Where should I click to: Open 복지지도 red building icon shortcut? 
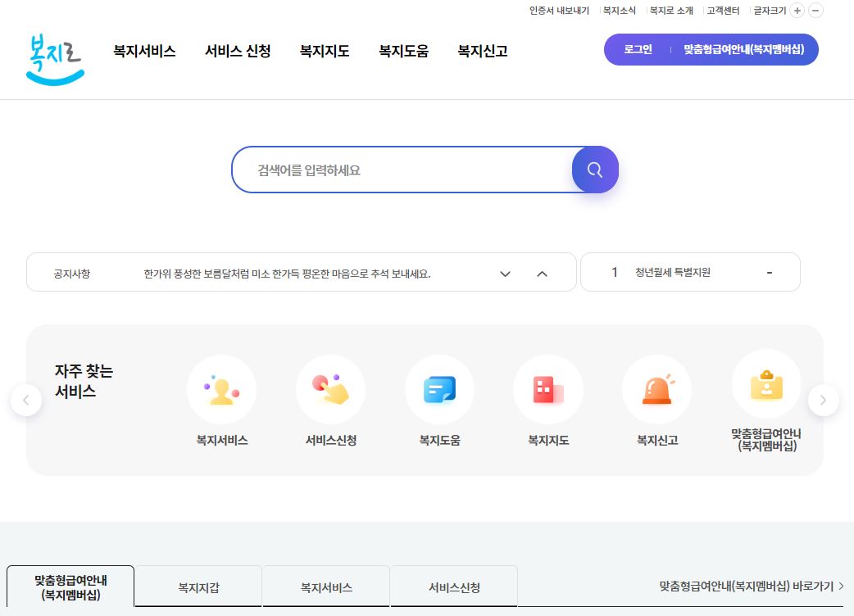pos(548,390)
